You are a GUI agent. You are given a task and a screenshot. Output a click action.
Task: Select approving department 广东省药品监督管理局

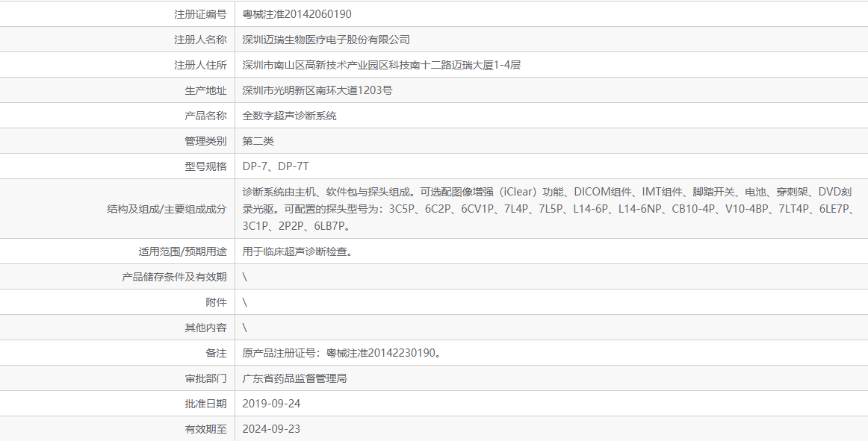click(294, 379)
